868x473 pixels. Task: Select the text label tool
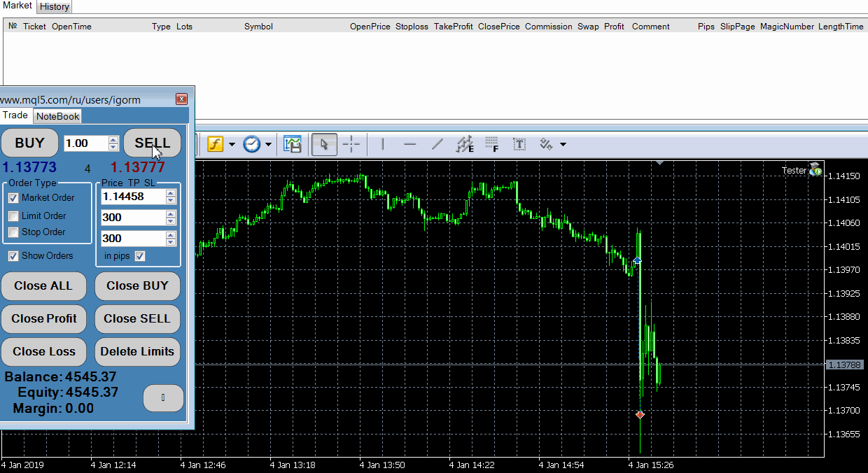click(x=519, y=144)
